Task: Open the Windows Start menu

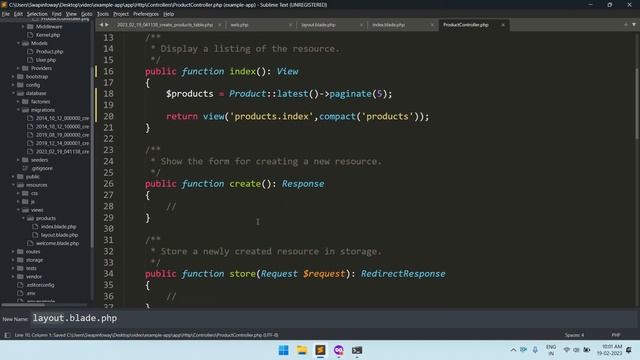Action: (283, 350)
